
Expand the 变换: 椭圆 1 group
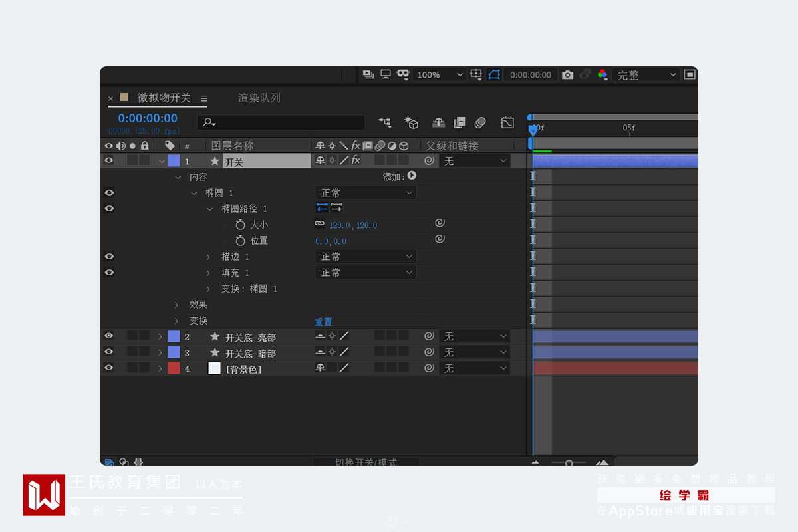[x=208, y=289]
